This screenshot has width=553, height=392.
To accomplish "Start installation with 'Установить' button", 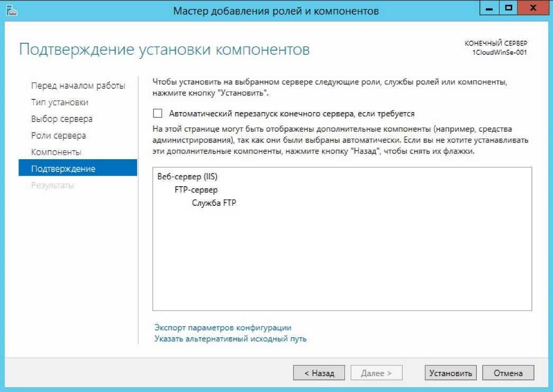I will [450, 372].
